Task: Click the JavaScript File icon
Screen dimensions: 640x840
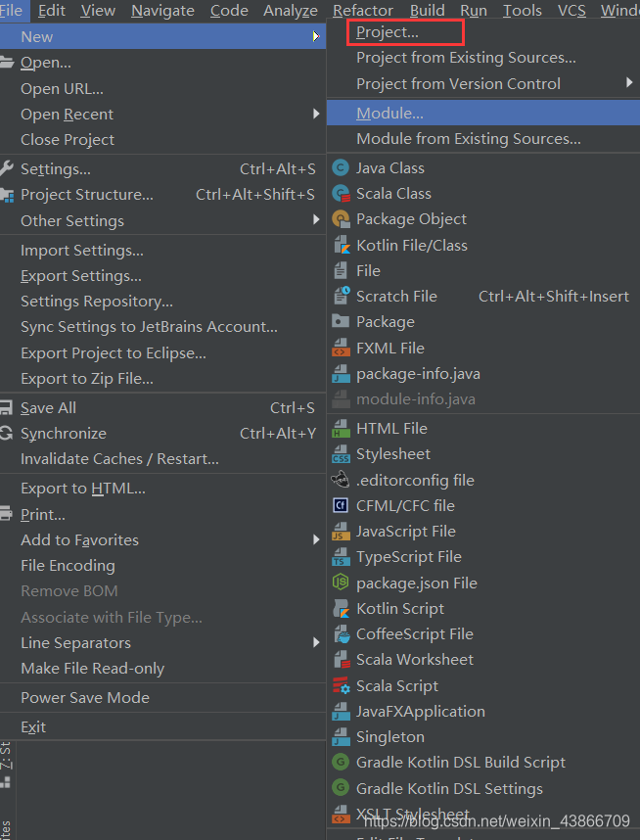Action: tap(341, 531)
